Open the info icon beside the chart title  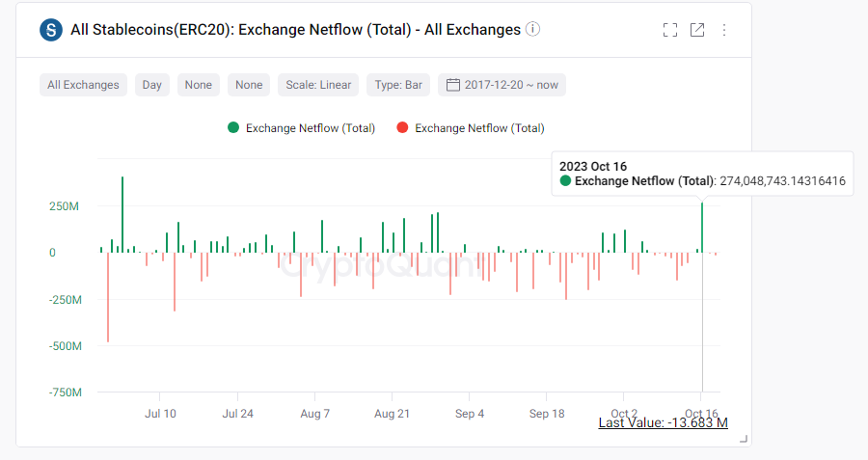(532, 29)
